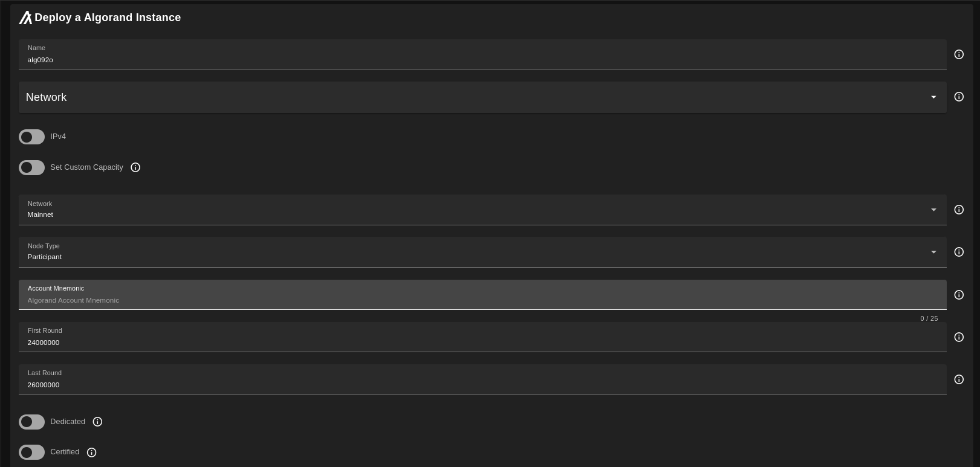
Task: Click the Name field containing alg092o
Action: (482, 59)
